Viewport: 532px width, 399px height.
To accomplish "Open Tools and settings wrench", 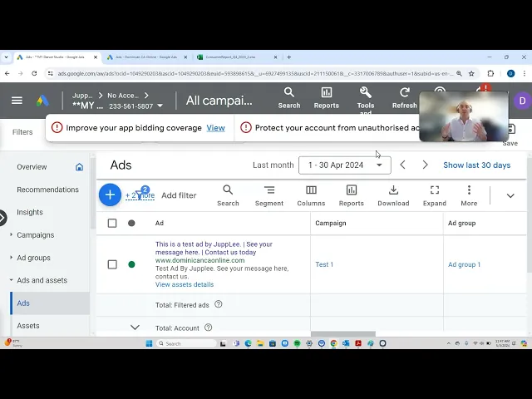I will coord(366,100).
